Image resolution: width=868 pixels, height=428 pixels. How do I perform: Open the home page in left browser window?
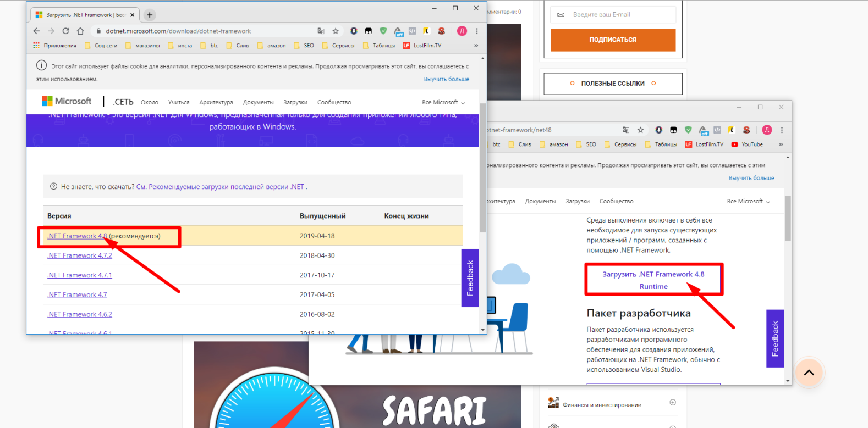(x=80, y=31)
